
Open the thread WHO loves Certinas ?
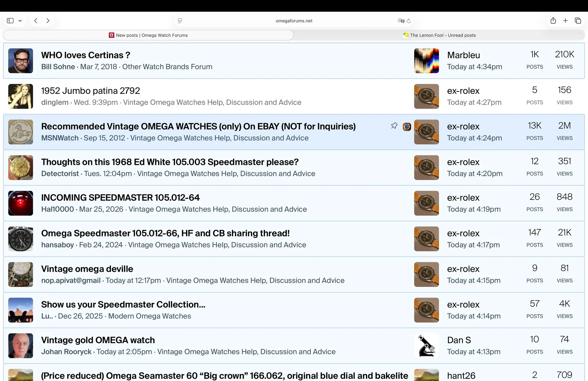[85, 55]
